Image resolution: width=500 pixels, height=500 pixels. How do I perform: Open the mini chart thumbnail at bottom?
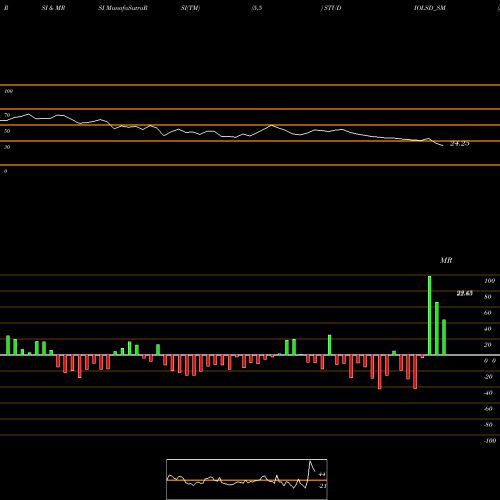(247, 479)
